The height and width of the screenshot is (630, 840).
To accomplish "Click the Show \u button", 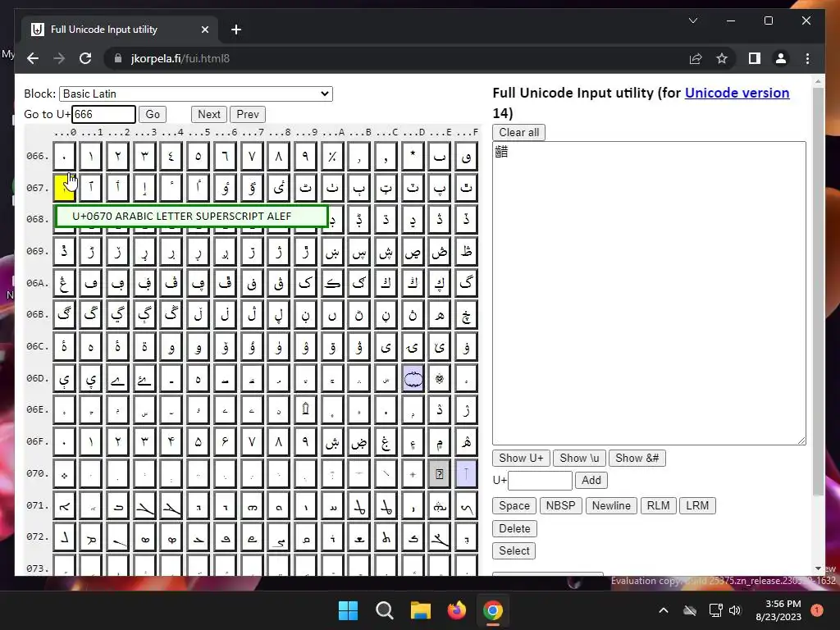I will point(579,458).
